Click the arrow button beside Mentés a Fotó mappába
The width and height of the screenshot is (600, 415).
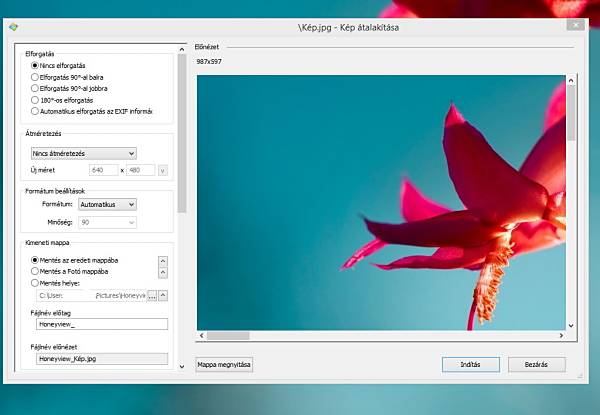point(163,272)
